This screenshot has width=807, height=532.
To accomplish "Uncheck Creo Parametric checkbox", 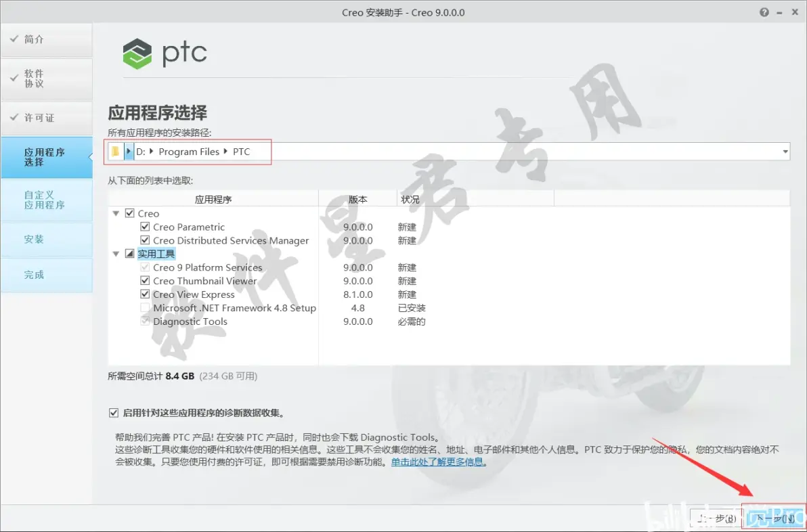I will coord(145,226).
